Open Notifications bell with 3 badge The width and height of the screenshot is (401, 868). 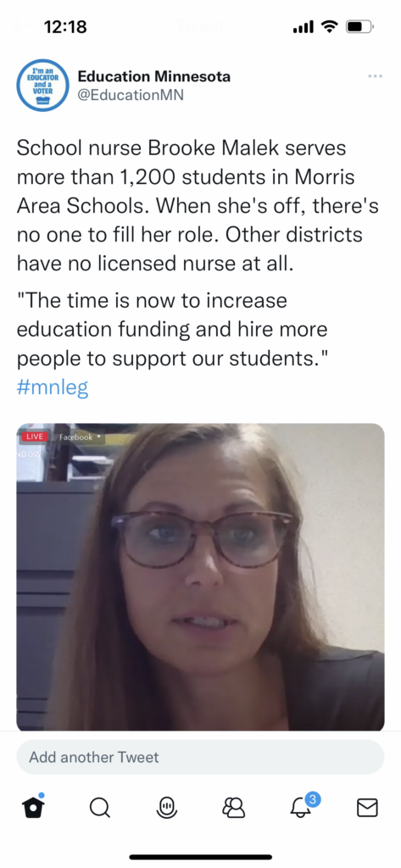coord(304,805)
